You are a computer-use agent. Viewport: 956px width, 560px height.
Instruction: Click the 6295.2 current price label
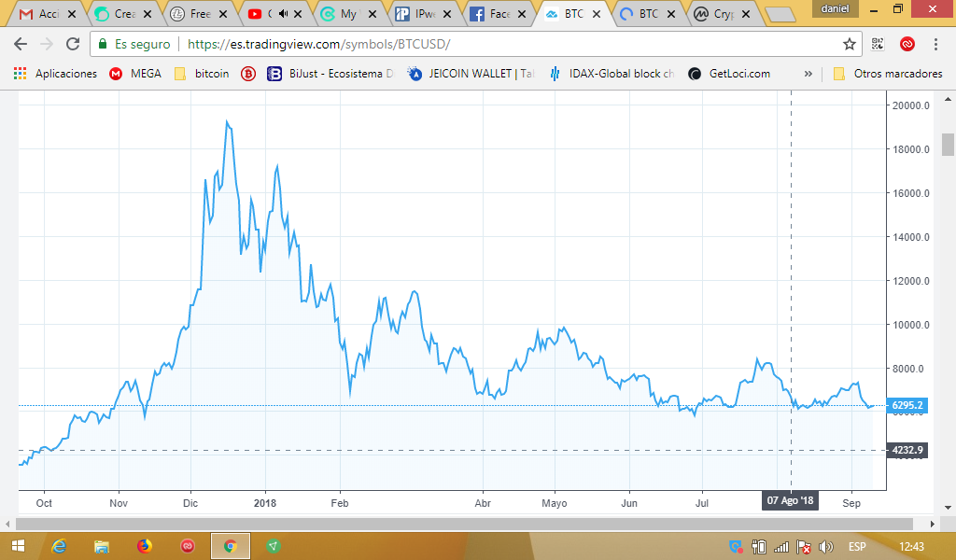[907, 405]
